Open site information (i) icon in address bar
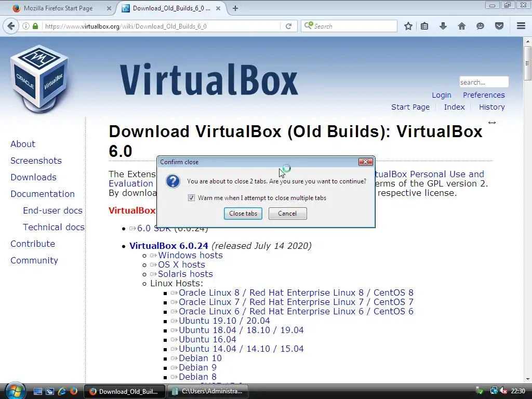The image size is (532, 399). 26,26
